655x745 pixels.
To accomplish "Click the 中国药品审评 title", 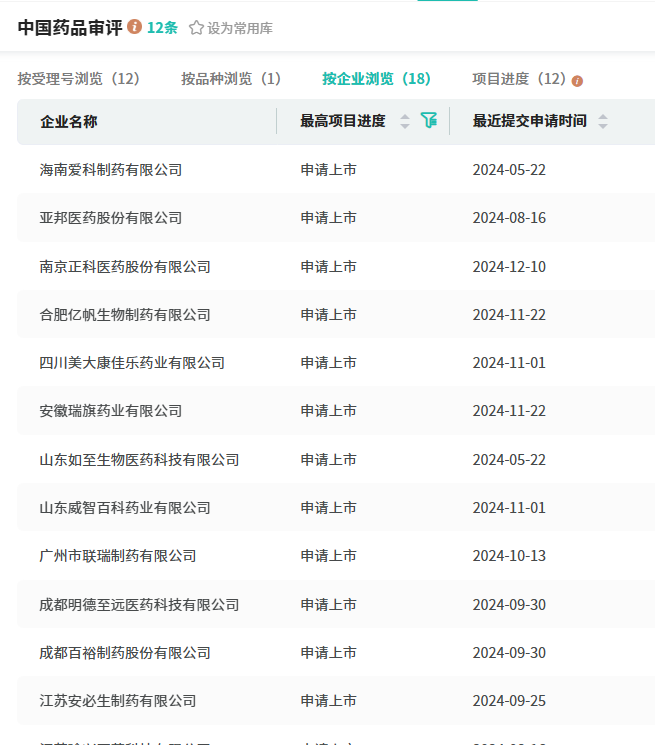I will coord(70,28).
